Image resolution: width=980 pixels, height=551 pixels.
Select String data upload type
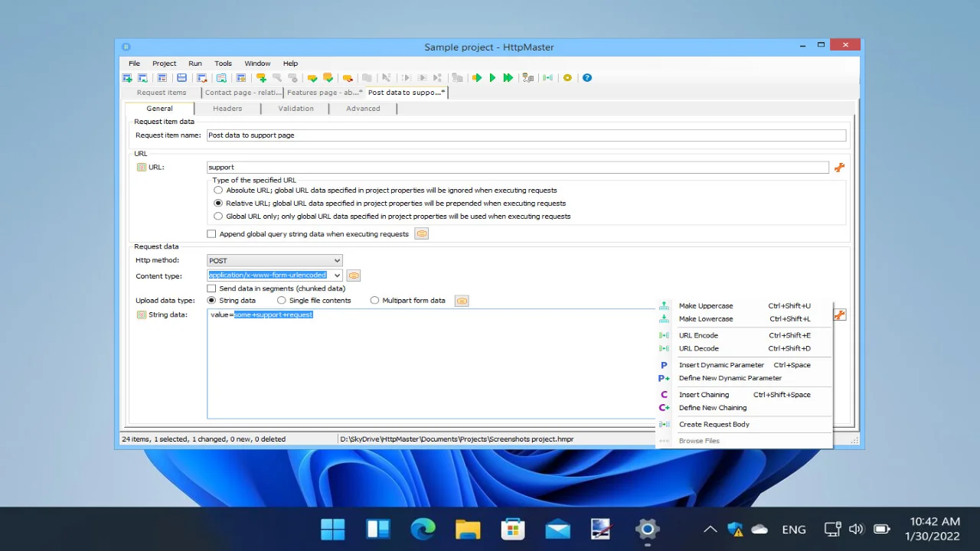(x=211, y=300)
